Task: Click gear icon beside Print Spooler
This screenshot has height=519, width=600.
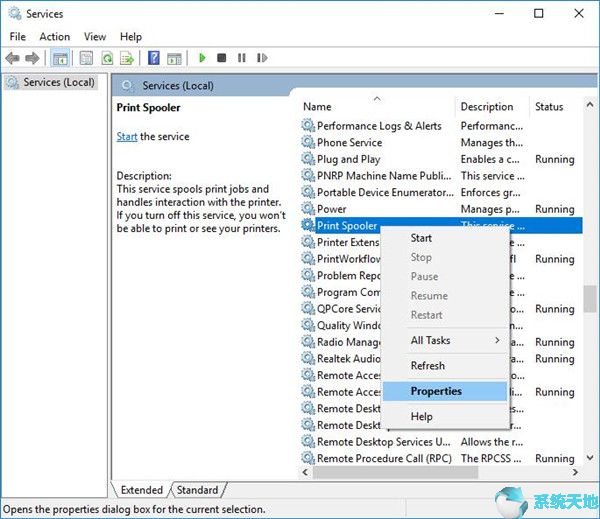Action: (308, 225)
